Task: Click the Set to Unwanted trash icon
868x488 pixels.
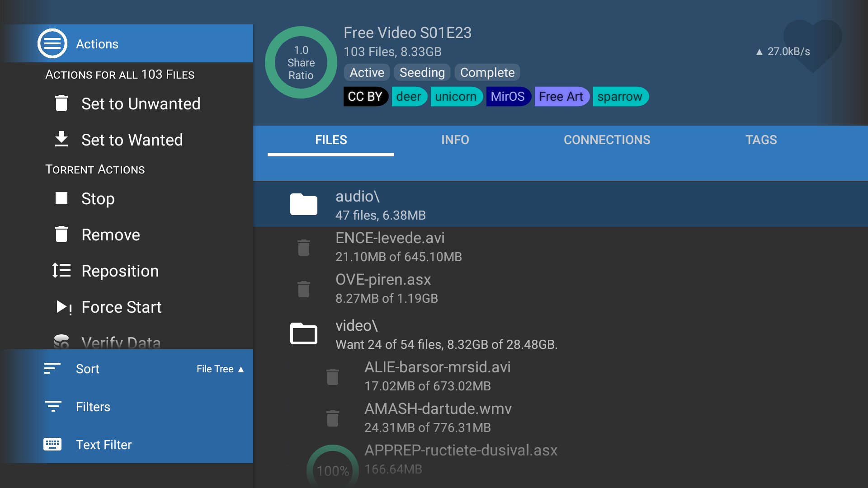Action: [61, 103]
